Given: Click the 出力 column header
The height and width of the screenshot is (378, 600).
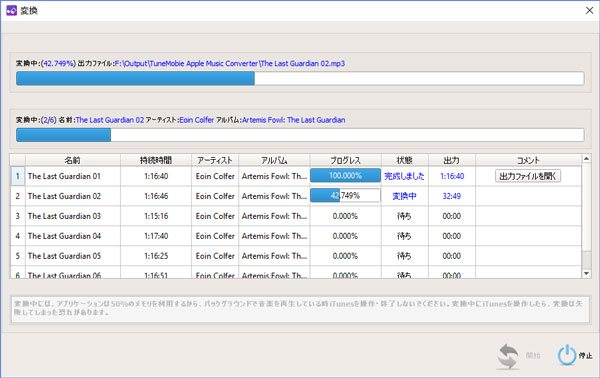Looking at the screenshot, I should point(452,160).
